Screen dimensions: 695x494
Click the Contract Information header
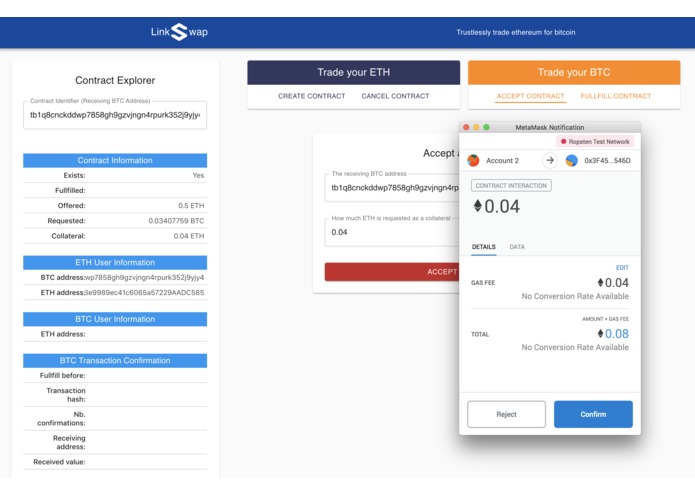(x=115, y=160)
